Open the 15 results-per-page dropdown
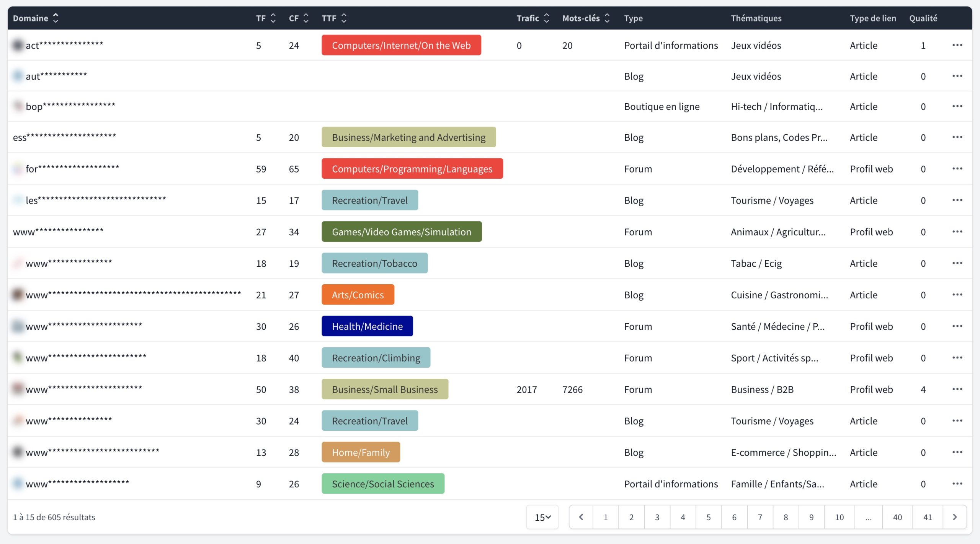Viewport: 980px width, 544px height. pos(542,517)
